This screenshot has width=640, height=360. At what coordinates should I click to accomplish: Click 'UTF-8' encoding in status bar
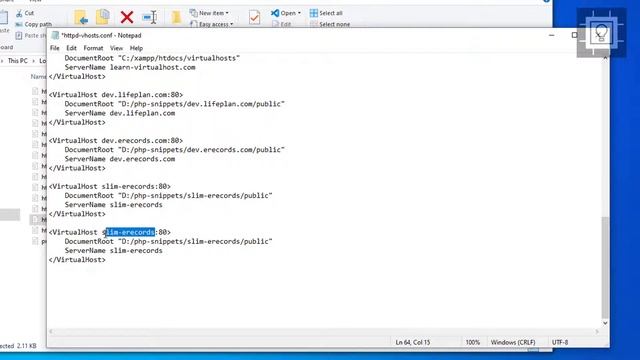point(560,342)
